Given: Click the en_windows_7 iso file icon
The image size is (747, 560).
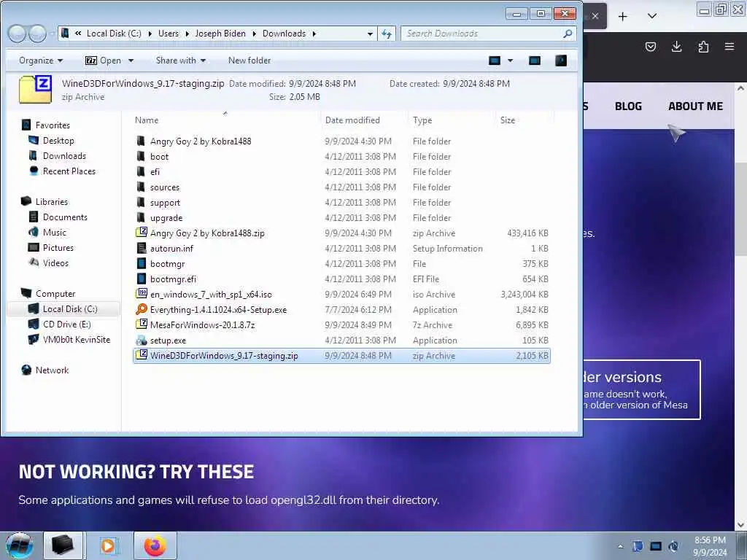Looking at the screenshot, I should [141, 294].
